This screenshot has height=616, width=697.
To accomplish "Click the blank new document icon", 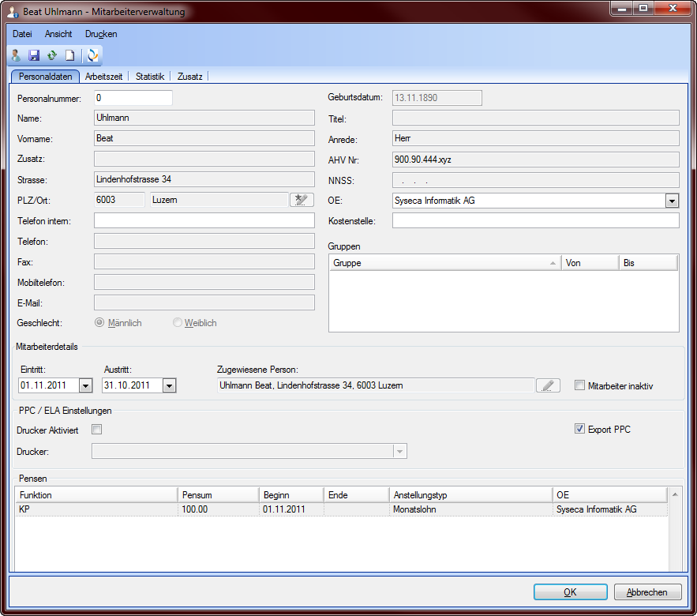I will coord(69,55).
